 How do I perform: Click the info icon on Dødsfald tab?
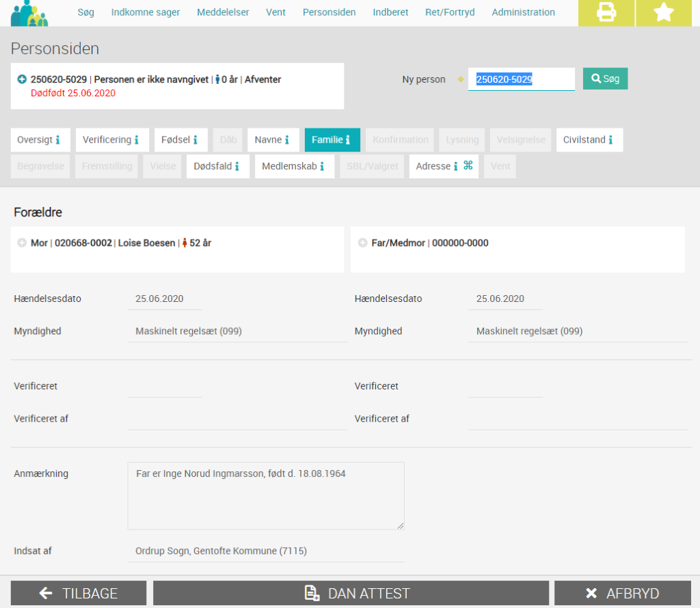point(237,167)
